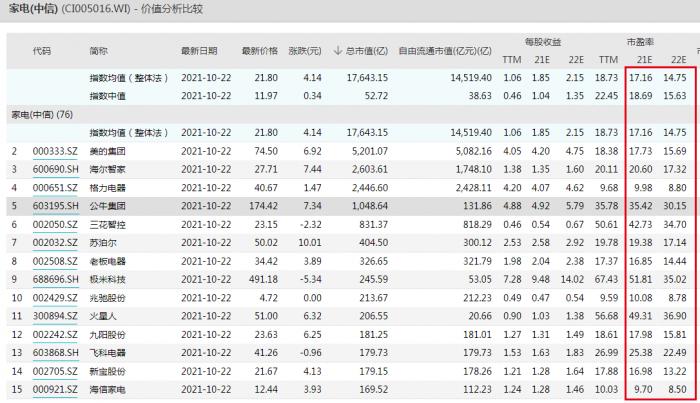Click the market cap value 5,201.07
700x403 pixels.
(x=370, y=151)
